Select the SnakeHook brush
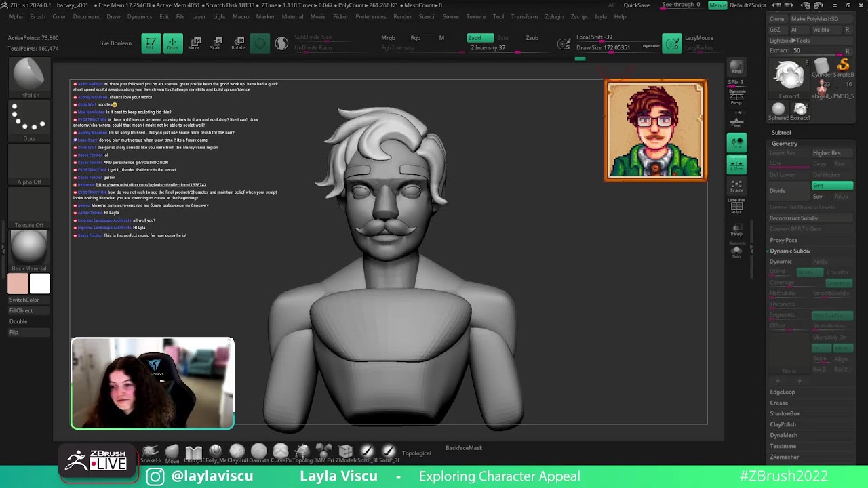 pos(151,452)
